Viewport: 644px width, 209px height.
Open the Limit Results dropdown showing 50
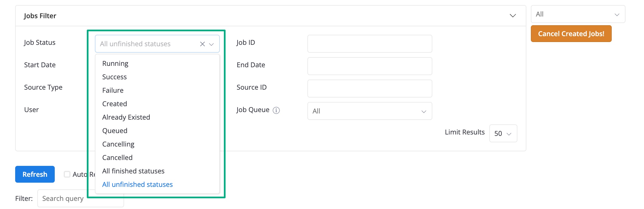(x=503, y=133)
